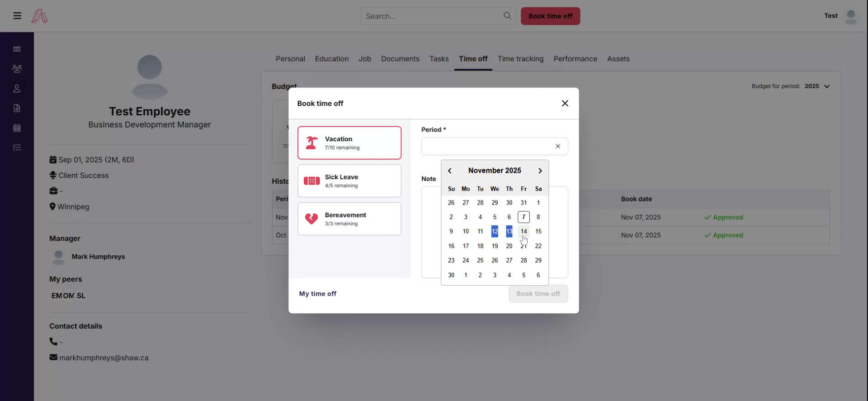868x401 pixels.
Task: Pick November 17 in calendar
Action: (x=466, y=246)
